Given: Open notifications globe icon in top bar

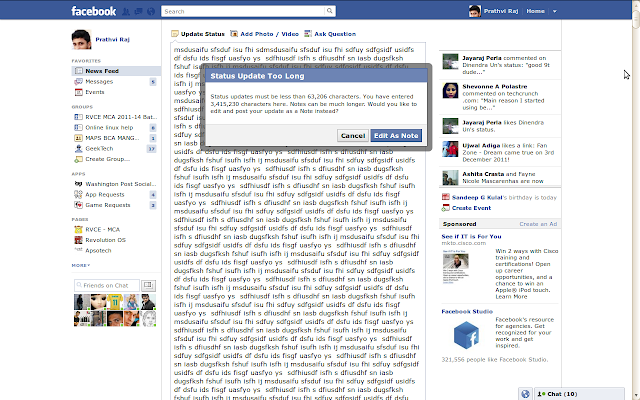Looking at the screenshot, I should pos(151,11).
